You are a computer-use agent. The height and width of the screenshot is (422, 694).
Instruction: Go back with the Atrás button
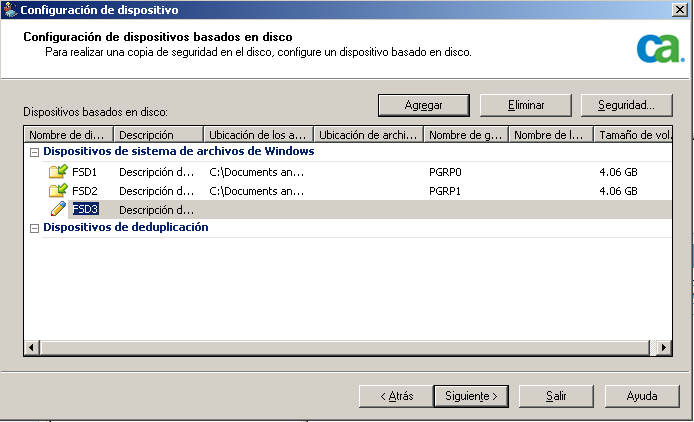pyautogui.click(x=396, y=396)
